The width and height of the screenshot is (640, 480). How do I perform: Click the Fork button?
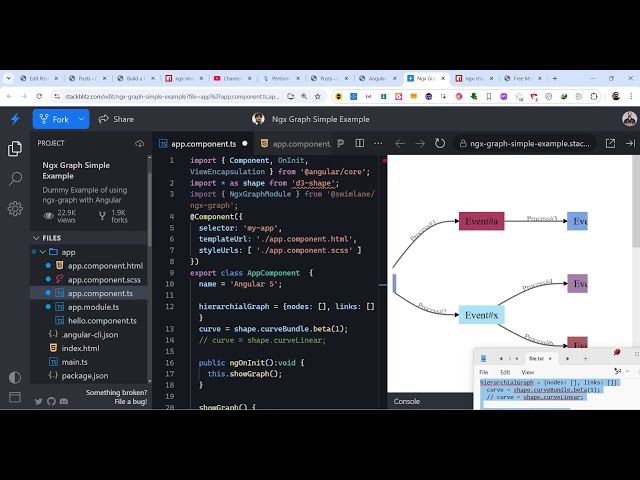(x=54, y=119)
